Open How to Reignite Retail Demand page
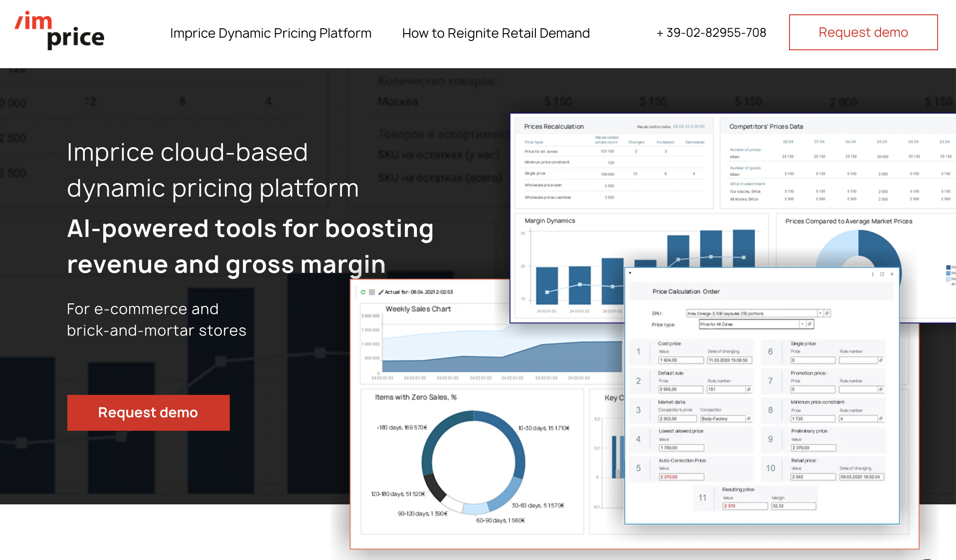This screenshot has width=956, height=560. coord(496,33)
